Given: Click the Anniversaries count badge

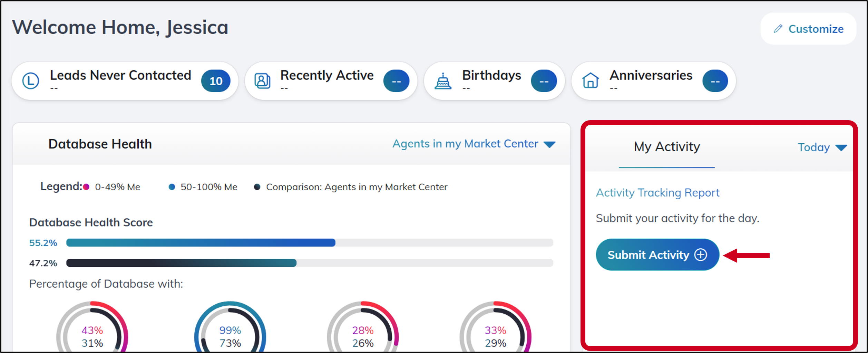Looking at the screenshot, I should coord(715,81).
